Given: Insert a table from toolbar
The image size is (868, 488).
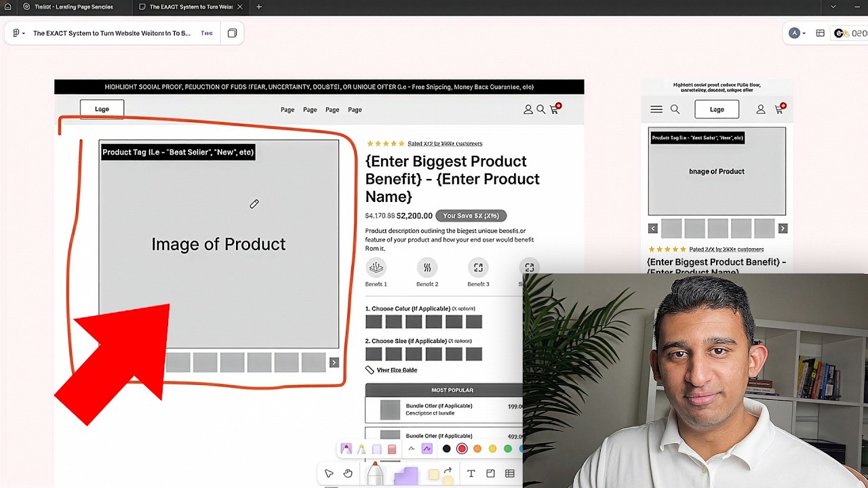Looking at the screenshot, I should click(509, 473).
